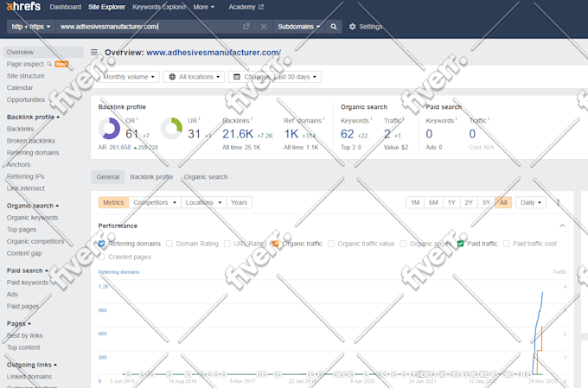
Task: Enable URL Rating checkbox
Action: (227, 244)
